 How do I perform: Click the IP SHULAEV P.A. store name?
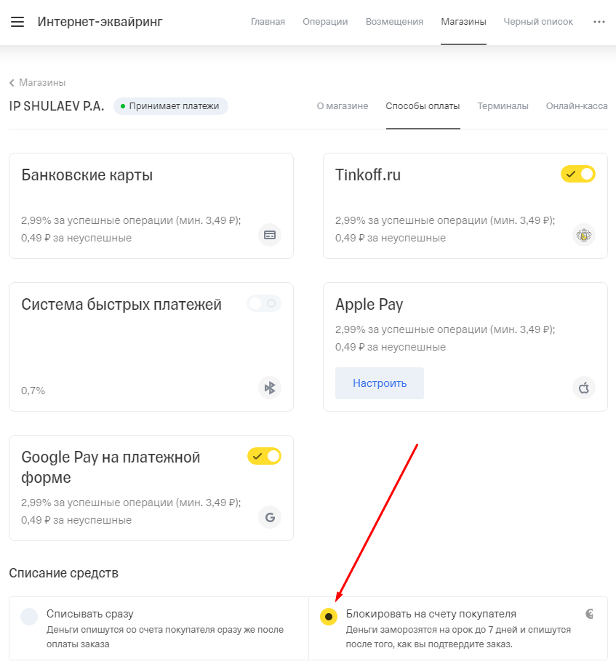(57, 106)
